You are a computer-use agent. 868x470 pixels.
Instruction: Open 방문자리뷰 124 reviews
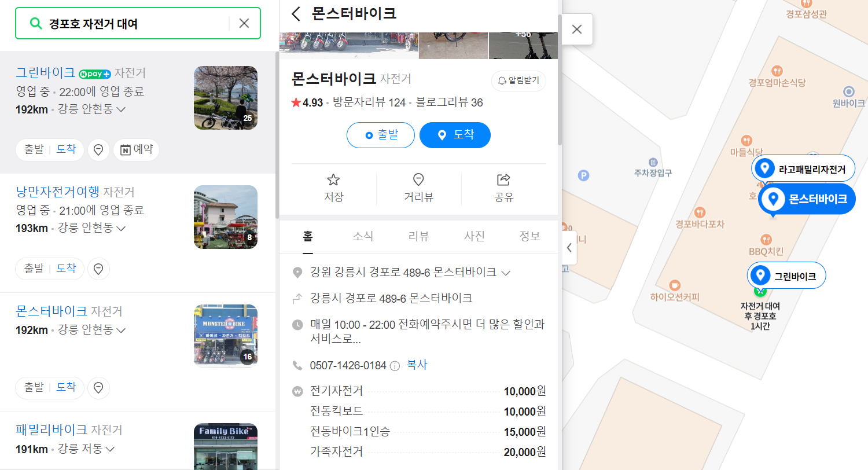pyautogui.click(x=369, y=102)
